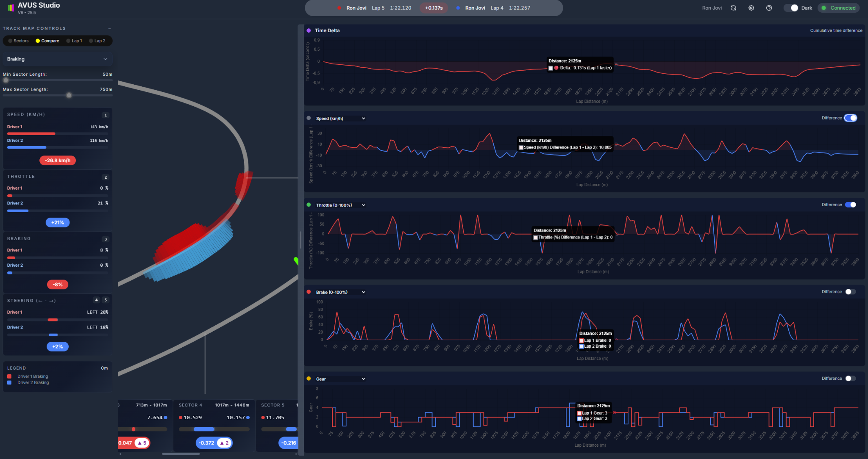
Task: Click the +21% throttle difference pill
Action: (x=58, y=223)
